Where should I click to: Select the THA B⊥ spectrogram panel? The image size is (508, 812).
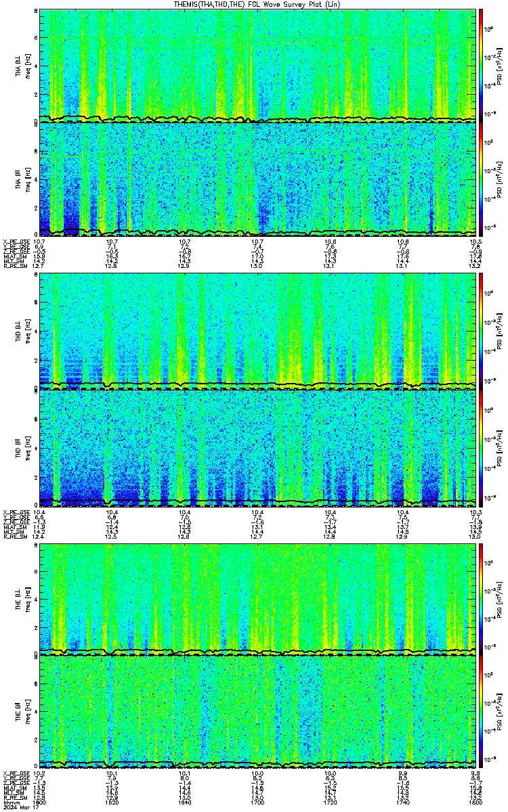point(257,65)
